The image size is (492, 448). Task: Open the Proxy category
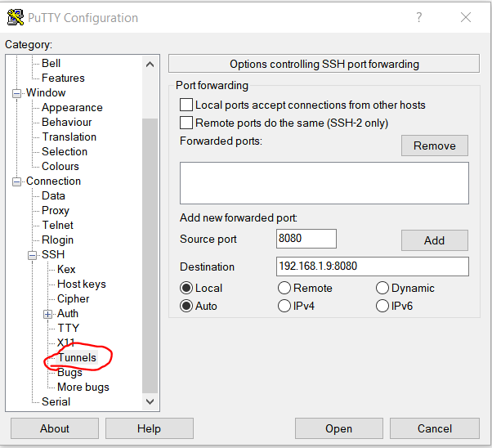(x=56, y=211)
